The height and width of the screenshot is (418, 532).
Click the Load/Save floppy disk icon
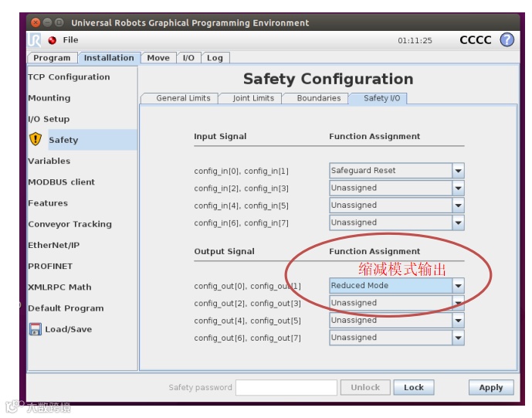pos(36,329)
